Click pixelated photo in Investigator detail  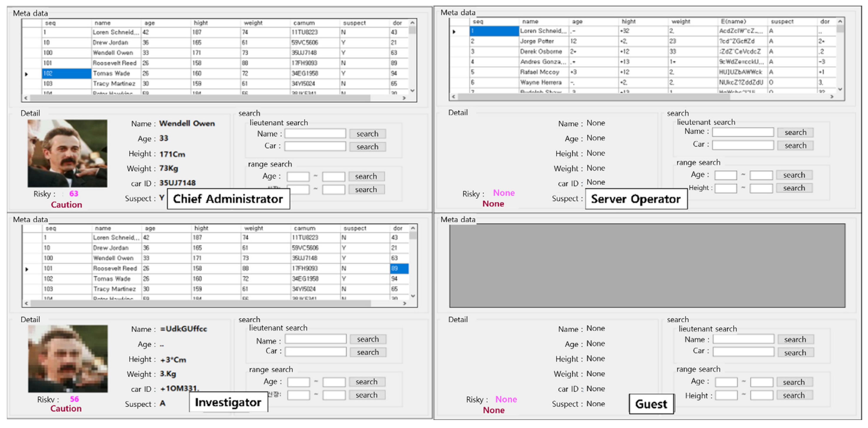click(68, 359)
